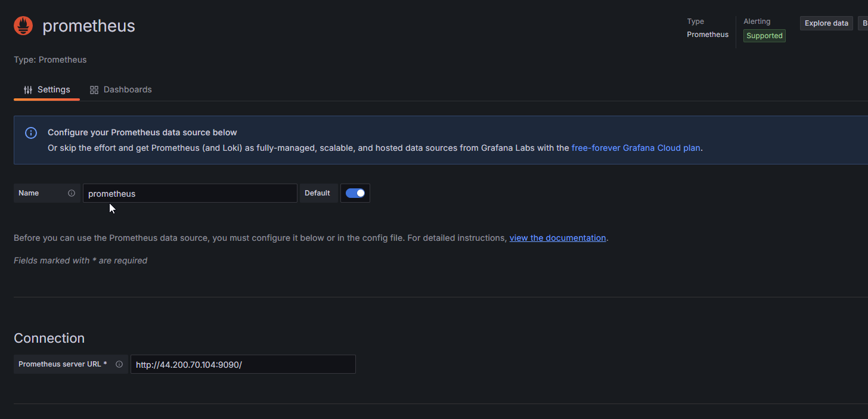Open the free-forever Grafana Cloud plan link
Image resolution: width=868 pixels, height=419 pixels.
click(x=635, y=148)
